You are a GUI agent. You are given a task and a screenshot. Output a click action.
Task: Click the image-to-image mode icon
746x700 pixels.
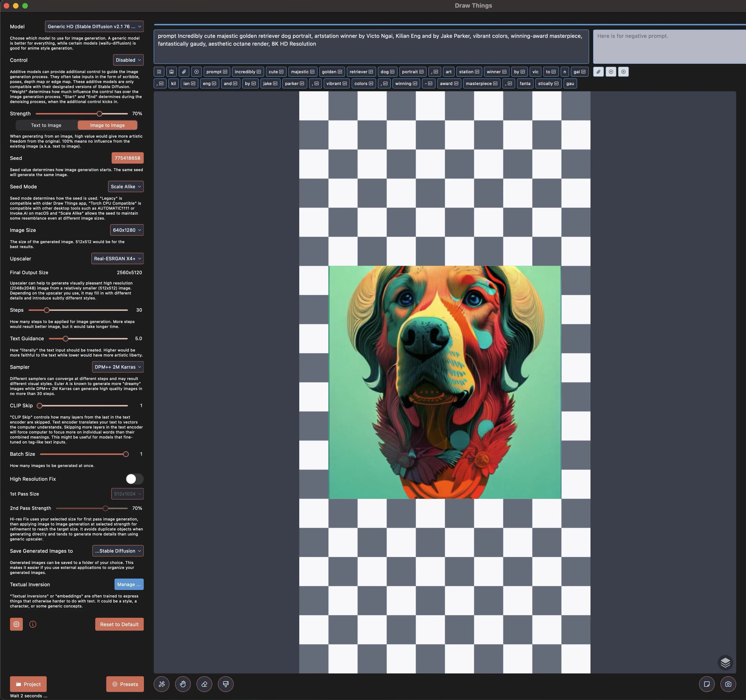pos(107,126)
